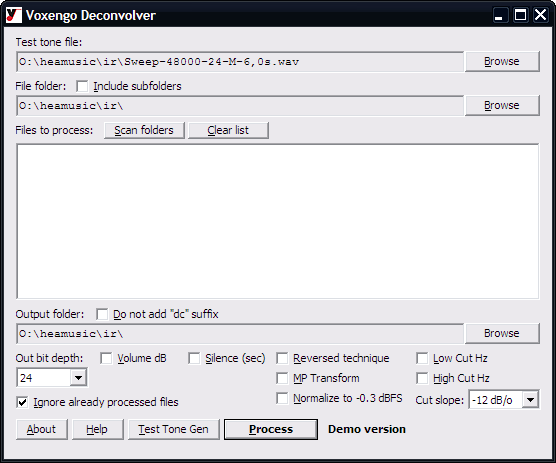Click the Test tone file path field
The height and width of the screenshot is (463, 556).
(x=240, y=62)
